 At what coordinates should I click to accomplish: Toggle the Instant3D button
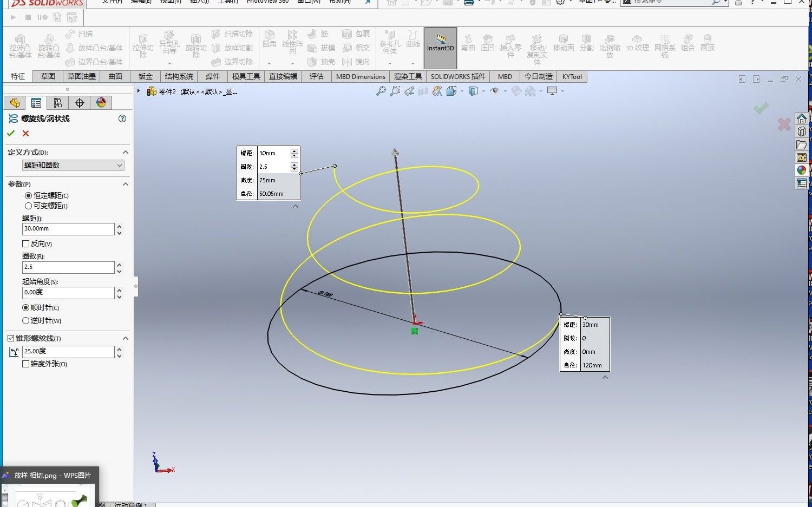click(440, 48)
